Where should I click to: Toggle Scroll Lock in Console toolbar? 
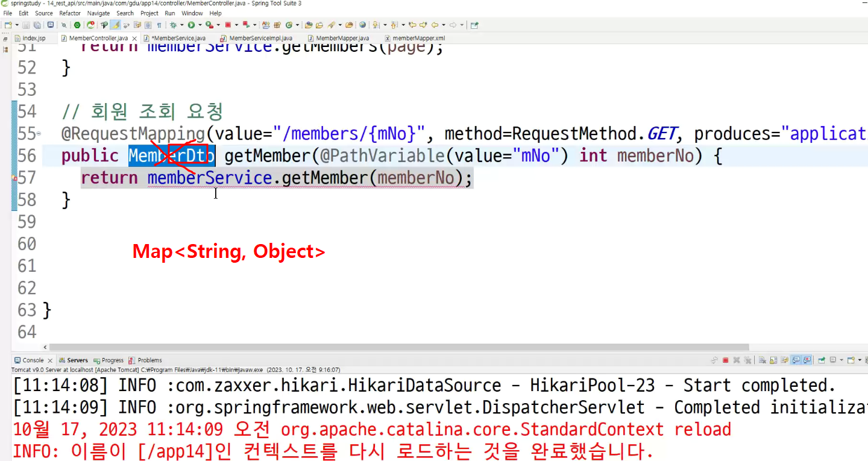(x=773, y=360)
